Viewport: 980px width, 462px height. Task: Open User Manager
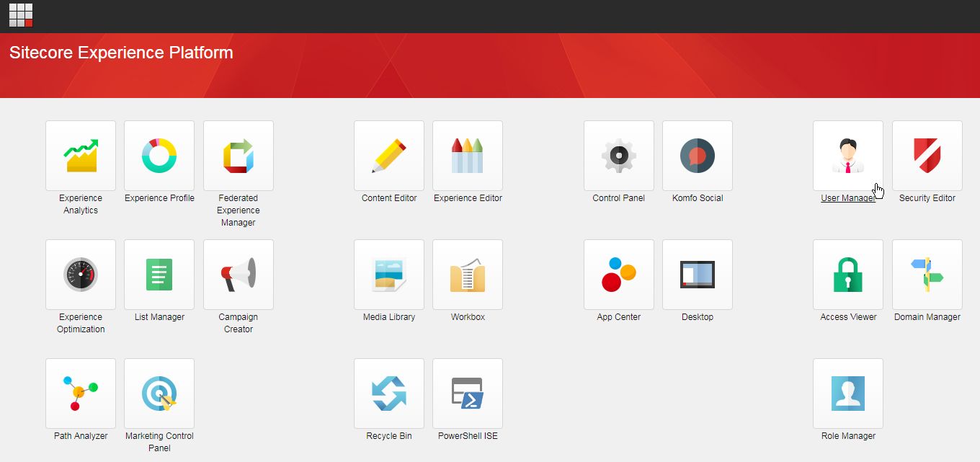848,156
